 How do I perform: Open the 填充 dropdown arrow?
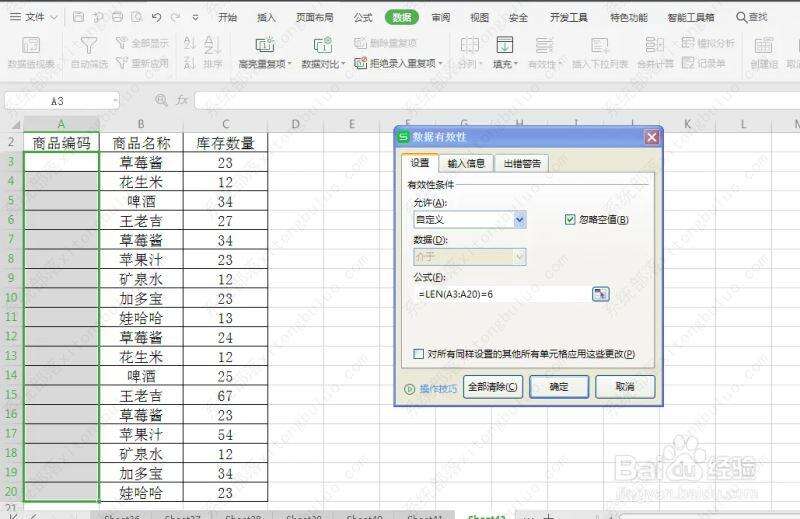click(516, 64)
